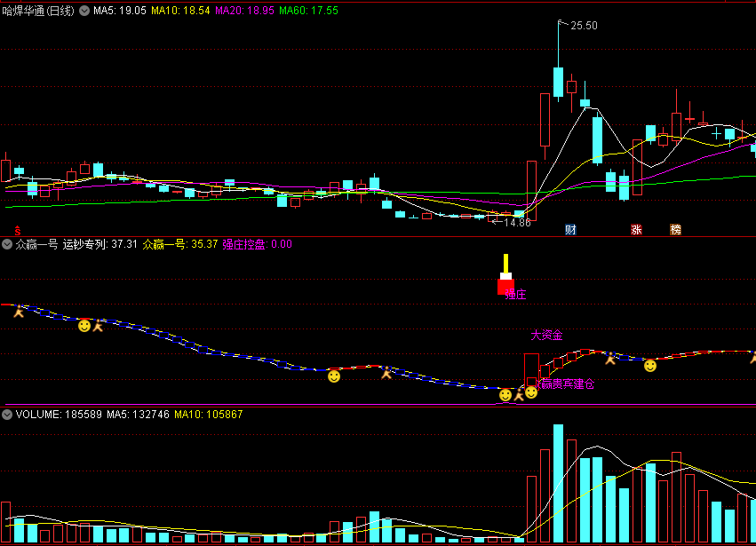Click the smiley next to 众赢贵宾建仓 label

[x=531, y=392]
